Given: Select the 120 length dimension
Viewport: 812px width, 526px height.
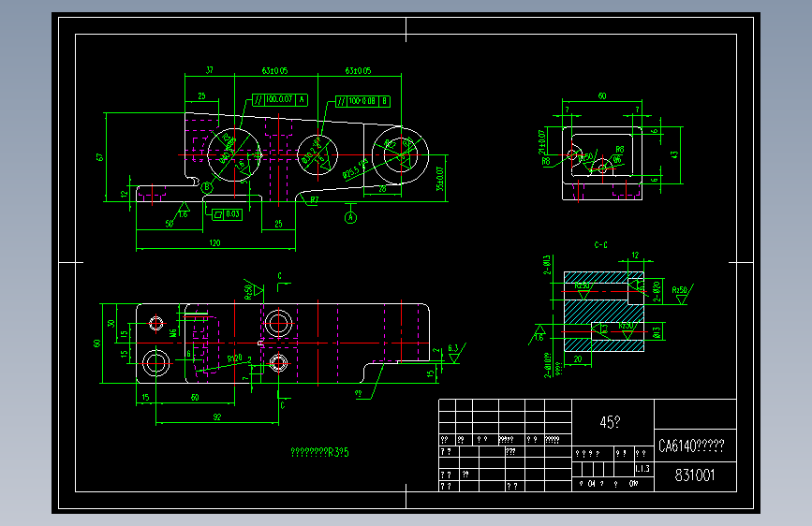Looking at the screenshot, I should pyautogui.click(x=214, y=242).
